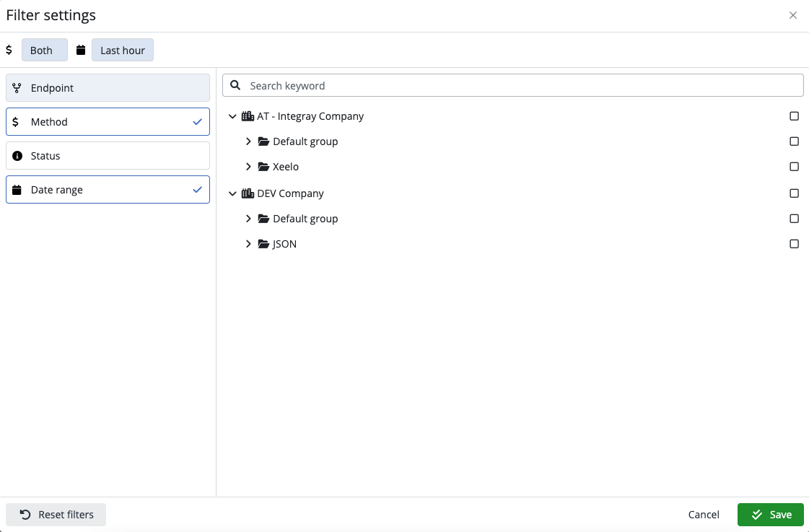Select the dollar Method filter icon

tap(16, 121)
